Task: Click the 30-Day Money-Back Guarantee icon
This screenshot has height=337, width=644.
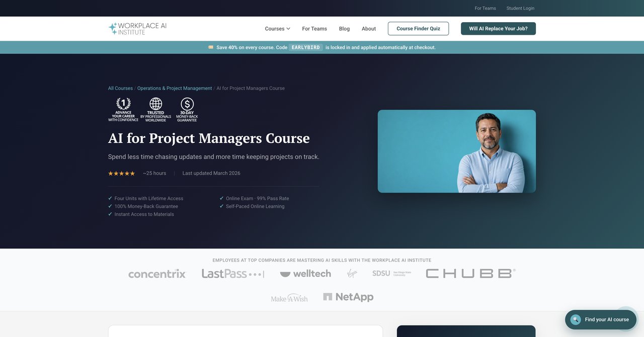Action: (x=187, y=110)
